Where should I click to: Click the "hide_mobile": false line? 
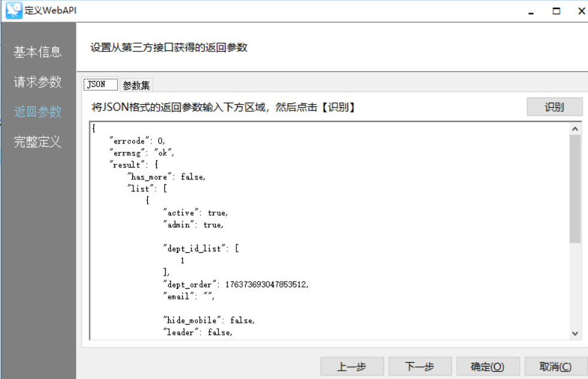[209, 320]
